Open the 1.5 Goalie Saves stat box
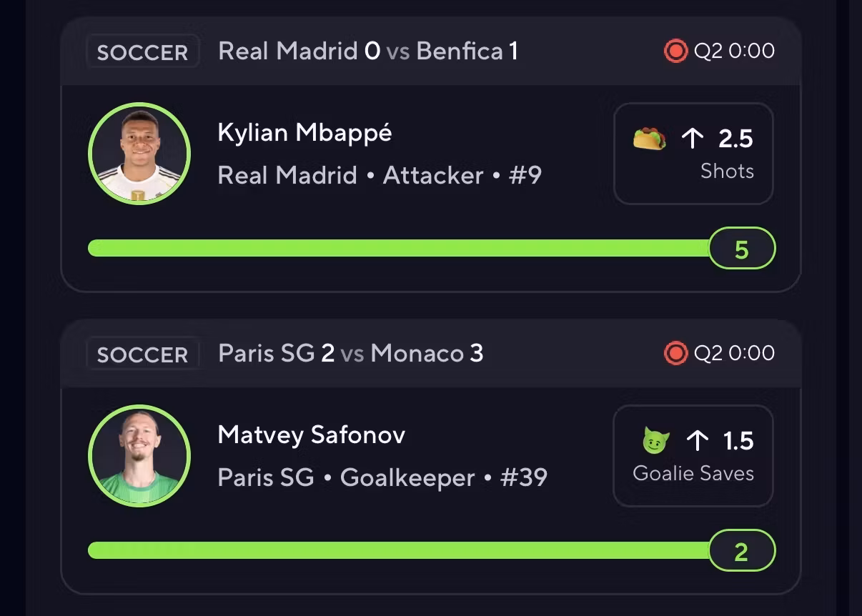The image size is (862, 616). pos(693,456)
